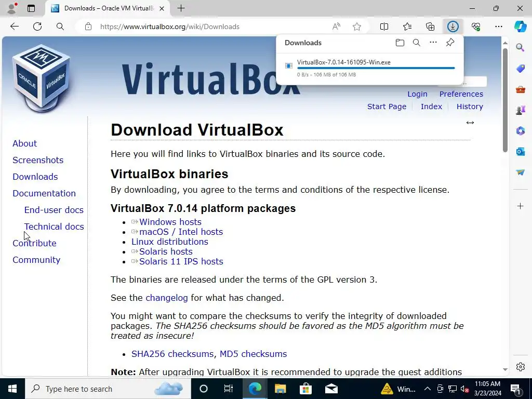Add this page to favorites with the star icon
This screenshot has width=532, height=399.
tap(357, 26)
